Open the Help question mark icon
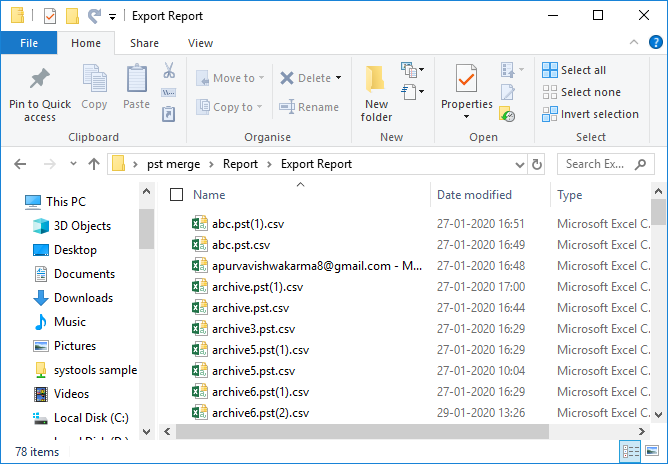Screen dimensions: 668x464 click(x=656, y=42)
